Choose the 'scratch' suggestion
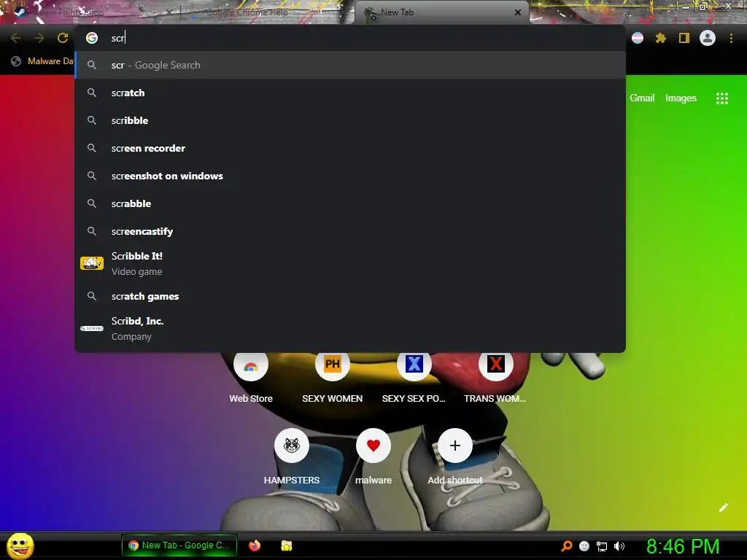The height and width of the screenshot is (560, 747). click(x=350, y=93)
